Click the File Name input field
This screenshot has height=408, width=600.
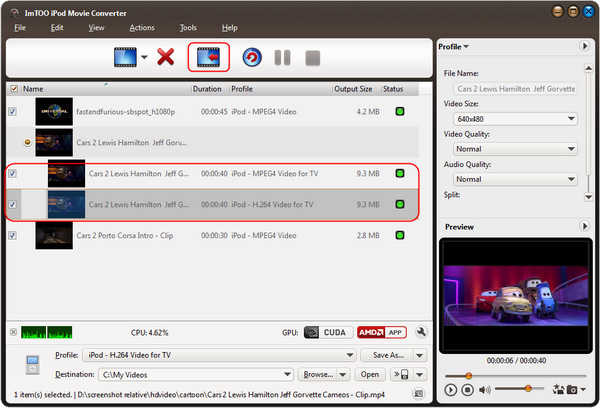point(515,89)
